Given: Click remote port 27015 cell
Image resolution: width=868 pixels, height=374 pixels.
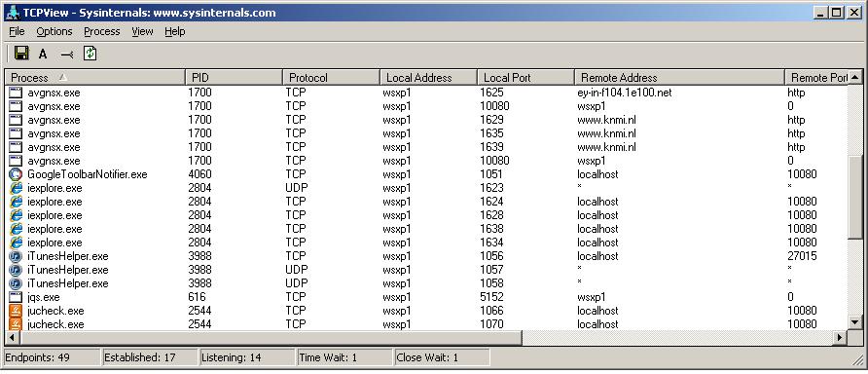Looking at the screenshot, I should pyautogui.click(x=802, y=256).
